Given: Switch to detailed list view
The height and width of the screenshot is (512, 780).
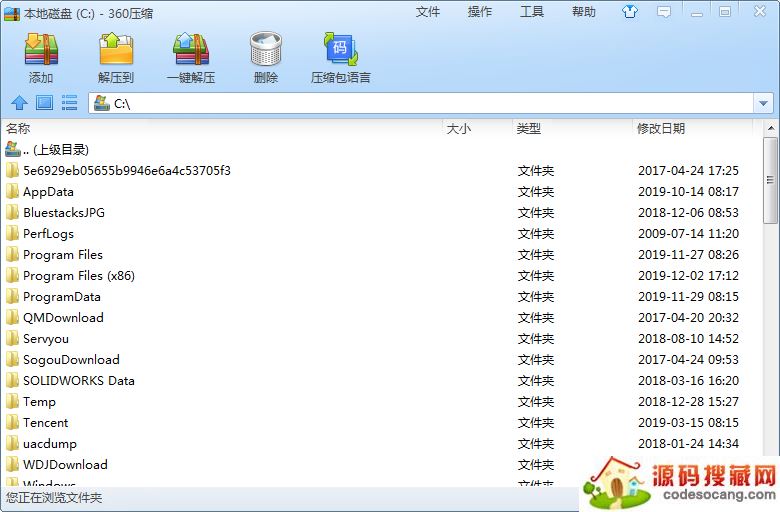Looking at the screenshot, I should point(69,103).
